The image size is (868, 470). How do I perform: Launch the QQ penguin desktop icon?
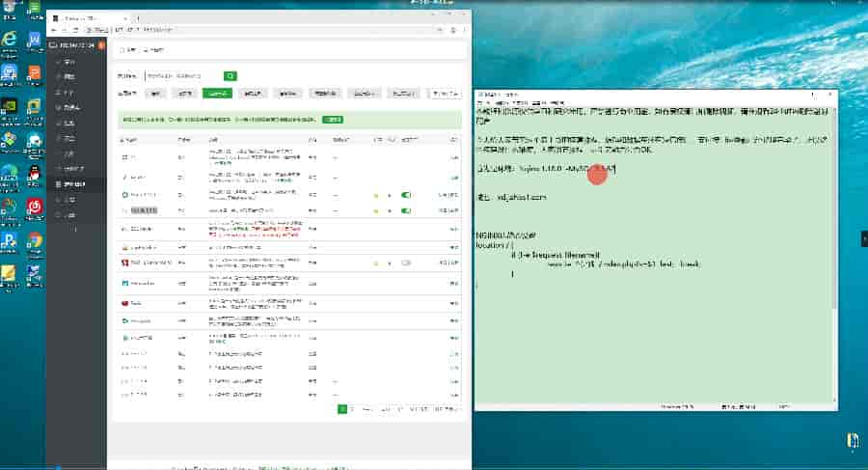click(34, 174)
